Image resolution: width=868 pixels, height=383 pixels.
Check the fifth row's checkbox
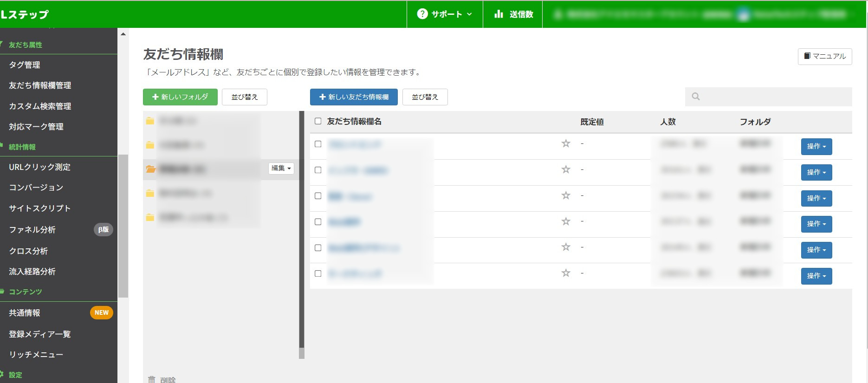[x=318, y=248]
